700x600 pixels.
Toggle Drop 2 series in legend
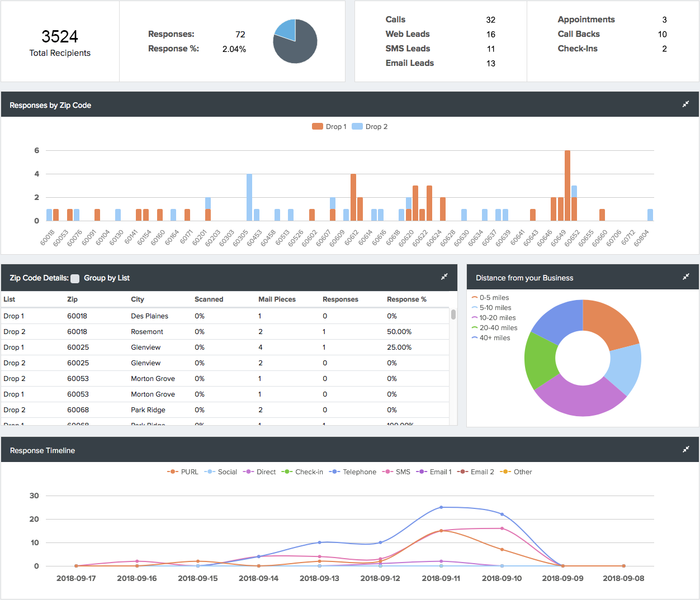(x=370, y=127)
